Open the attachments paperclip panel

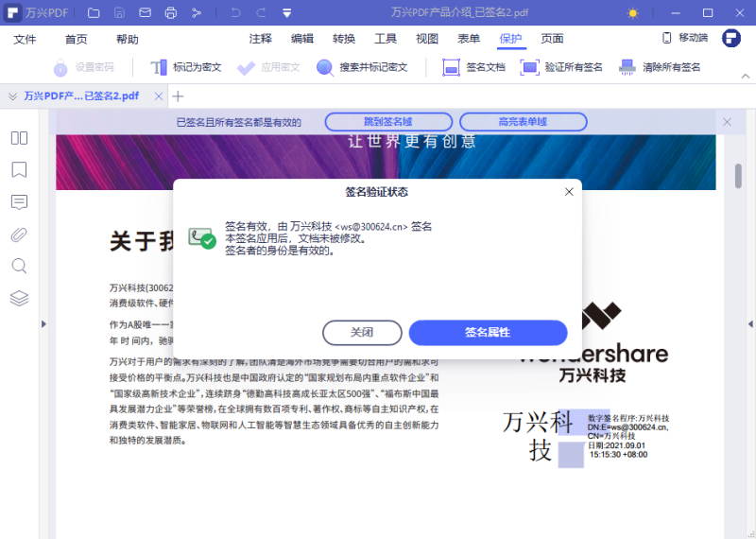(19, 235)
